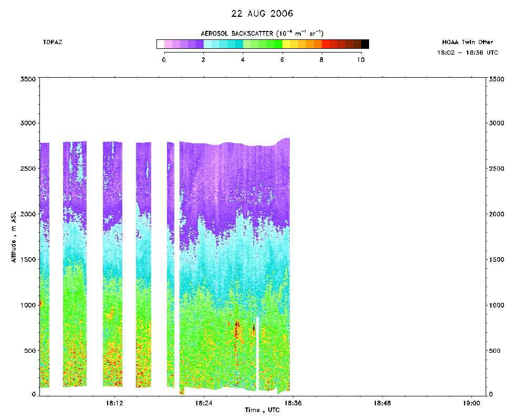Click the left axis label 1000

point(28,305)
